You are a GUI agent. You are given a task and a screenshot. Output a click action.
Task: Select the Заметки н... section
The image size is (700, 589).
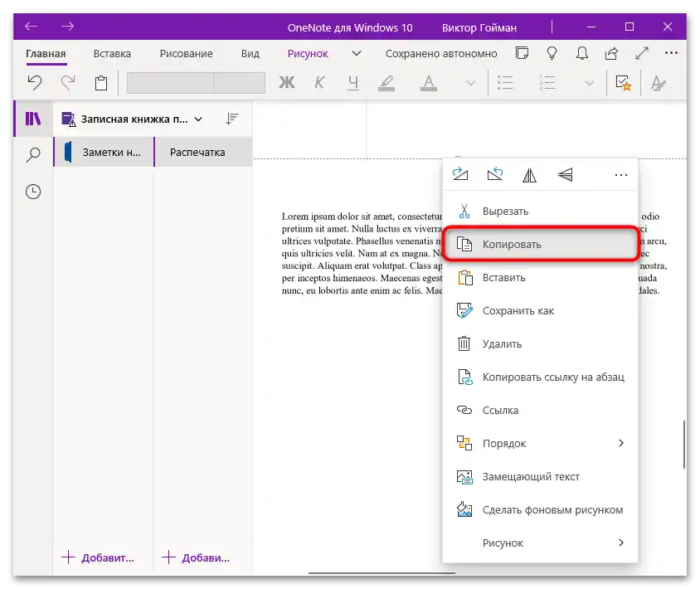[x=104, y=153]
